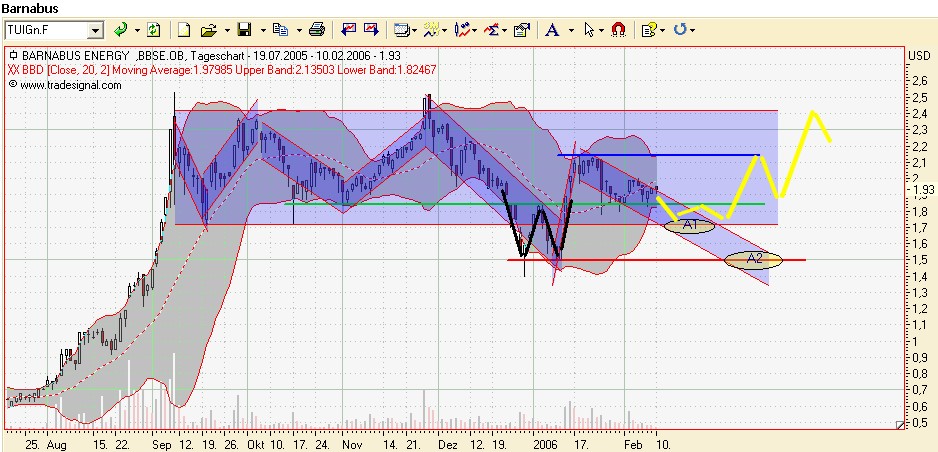938x452 pixels.
Task: Click the printer icon
Action: point(317,30)
